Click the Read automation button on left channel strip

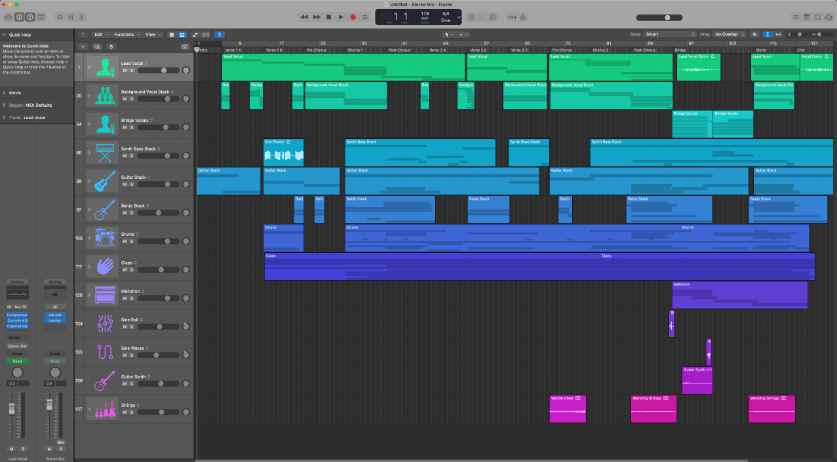point(17,362)
